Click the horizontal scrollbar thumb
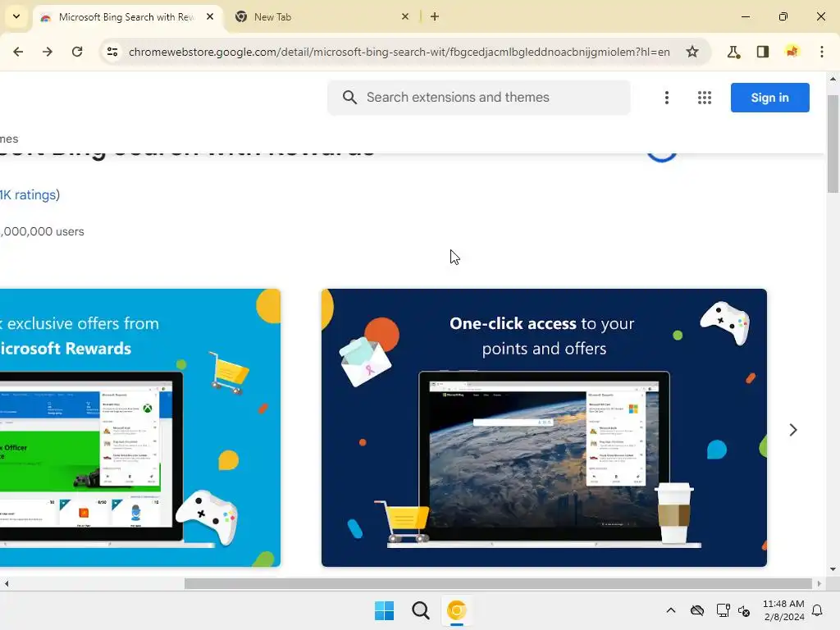The height and width of the screenshot is (630, 840). pos(498,583)
